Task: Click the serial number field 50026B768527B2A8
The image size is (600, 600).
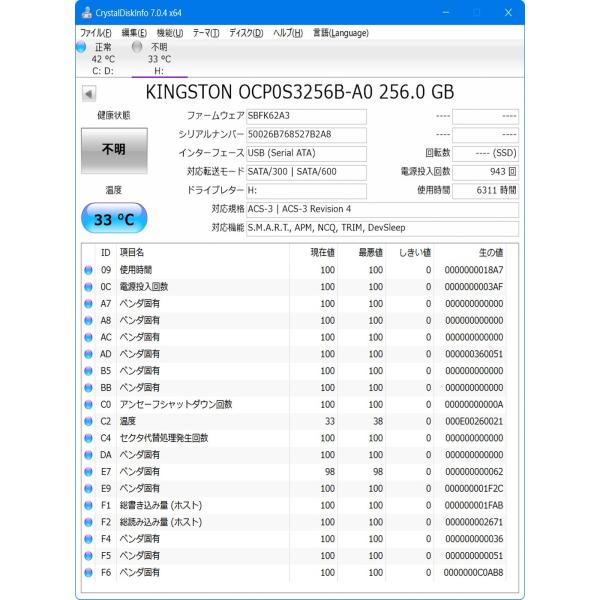Action: (x=306, y=135)
